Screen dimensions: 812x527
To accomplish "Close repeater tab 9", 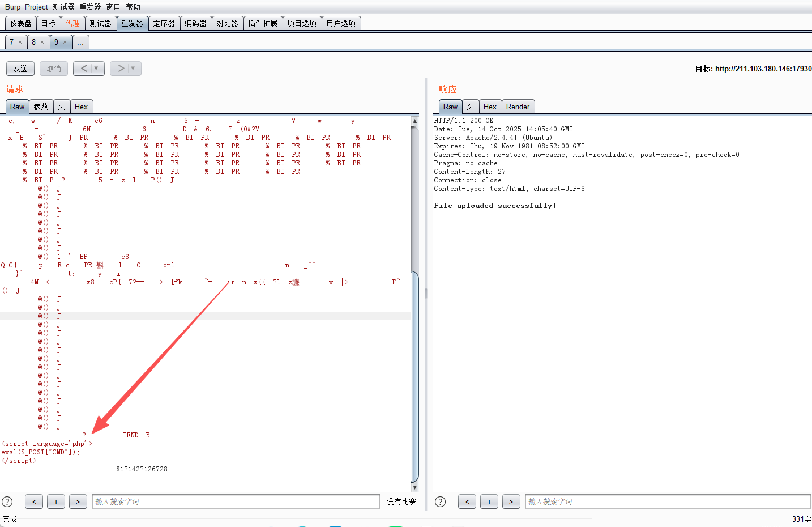I will (x=65, y=42).
